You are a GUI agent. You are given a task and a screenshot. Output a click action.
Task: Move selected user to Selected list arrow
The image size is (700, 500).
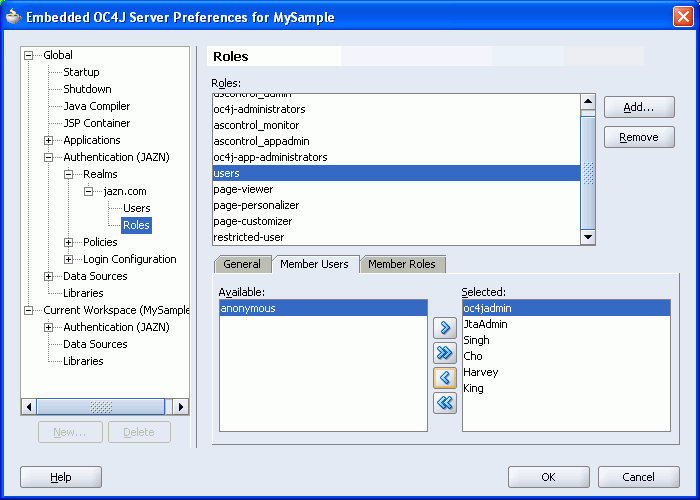tap(445, 328)
